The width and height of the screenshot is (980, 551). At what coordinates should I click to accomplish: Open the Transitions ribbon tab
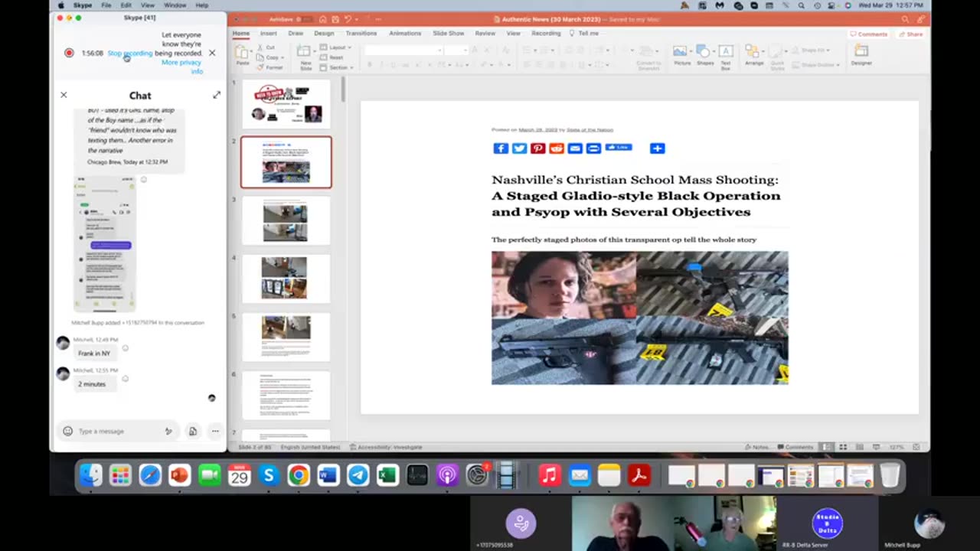tap(361, 34)
